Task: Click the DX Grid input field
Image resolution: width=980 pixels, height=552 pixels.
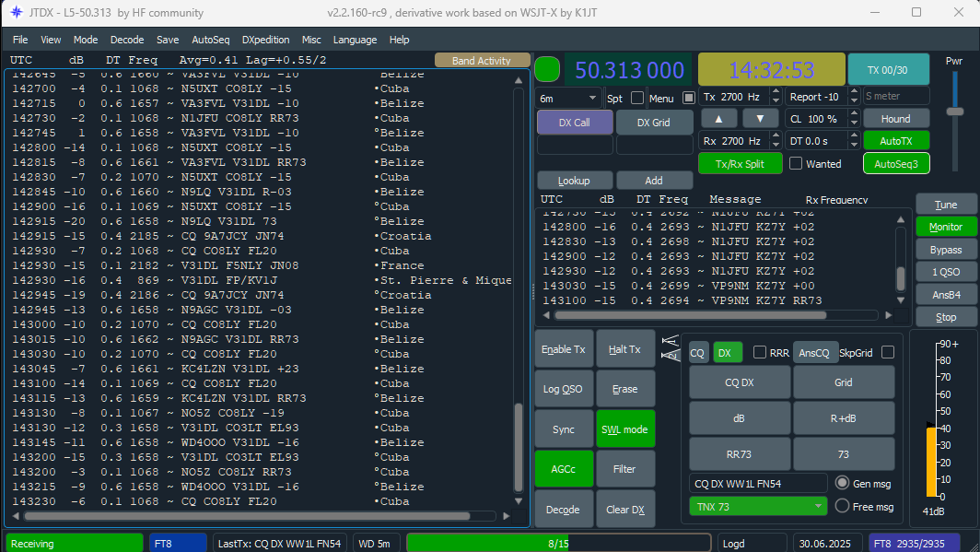Action: click(x=654, y=145)
